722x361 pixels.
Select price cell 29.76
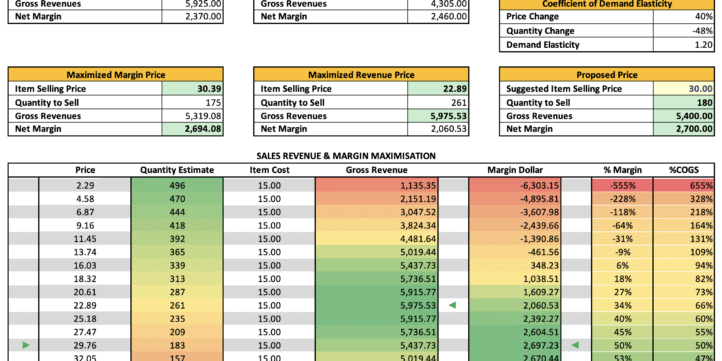pos(85,345)
